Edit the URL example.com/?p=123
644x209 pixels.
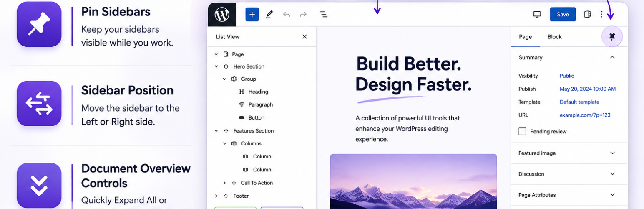click(x=585, y=115)
